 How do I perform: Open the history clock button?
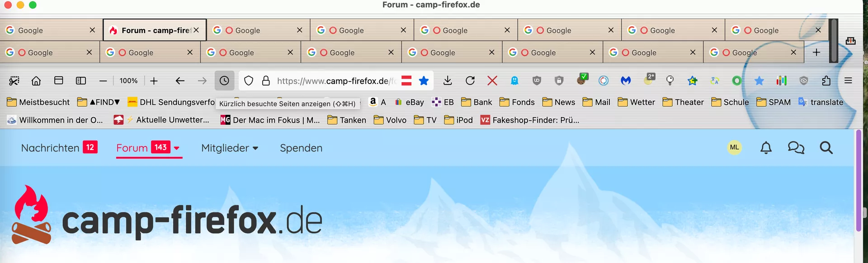[224, 81]
